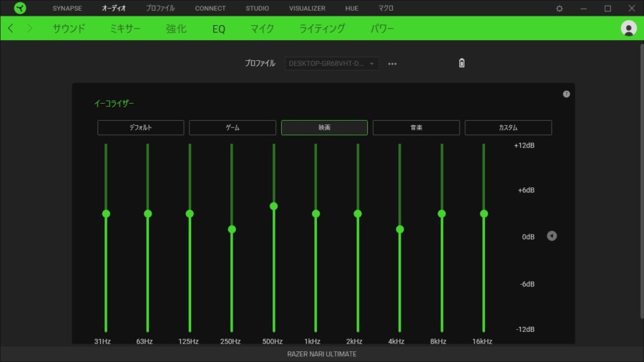Open the マクロ top menu
Screen dimensions: 644x362
[386, 9]
